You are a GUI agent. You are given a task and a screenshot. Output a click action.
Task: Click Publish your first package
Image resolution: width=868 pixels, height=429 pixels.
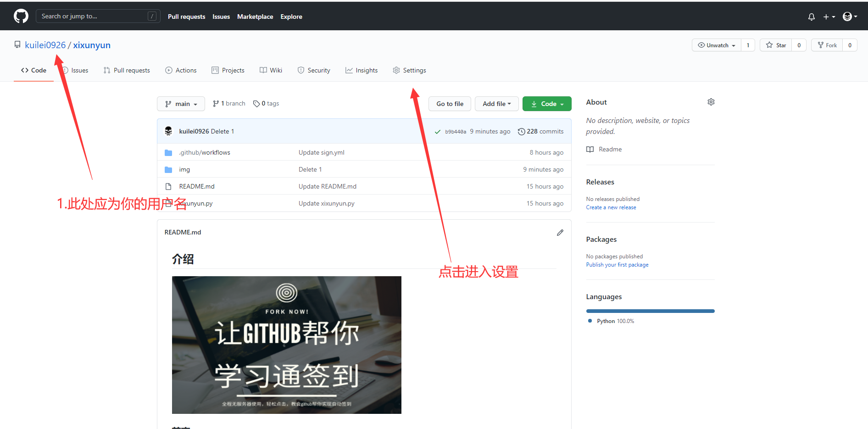coord(617,265)
